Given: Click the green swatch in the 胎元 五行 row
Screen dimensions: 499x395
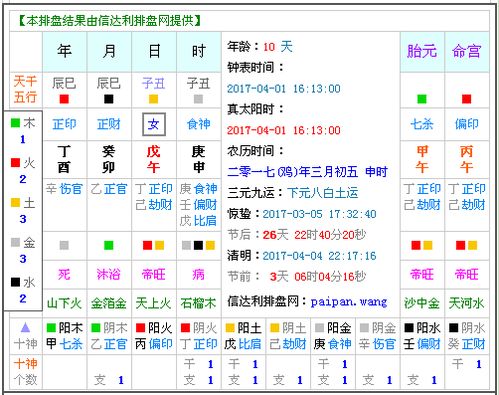Looking at the screenshot, I should point(422,99).
